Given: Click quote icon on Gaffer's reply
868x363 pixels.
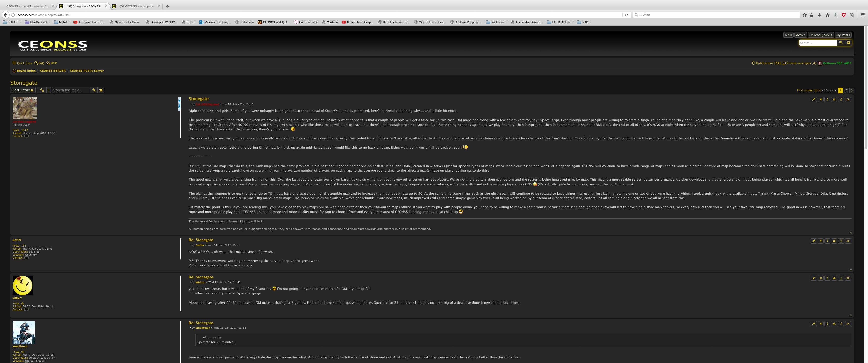Looking at the screenshot, I should (848, 241).
